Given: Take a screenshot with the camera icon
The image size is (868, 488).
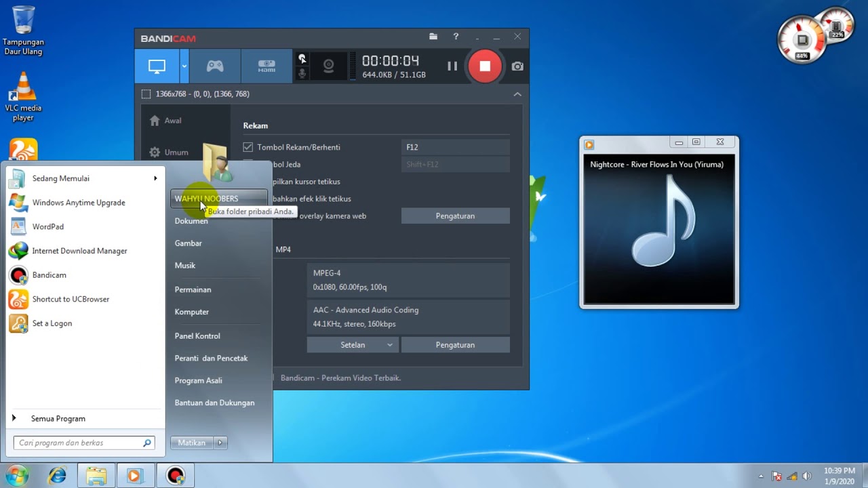Looking at the screenshot, I should (517, 66).
